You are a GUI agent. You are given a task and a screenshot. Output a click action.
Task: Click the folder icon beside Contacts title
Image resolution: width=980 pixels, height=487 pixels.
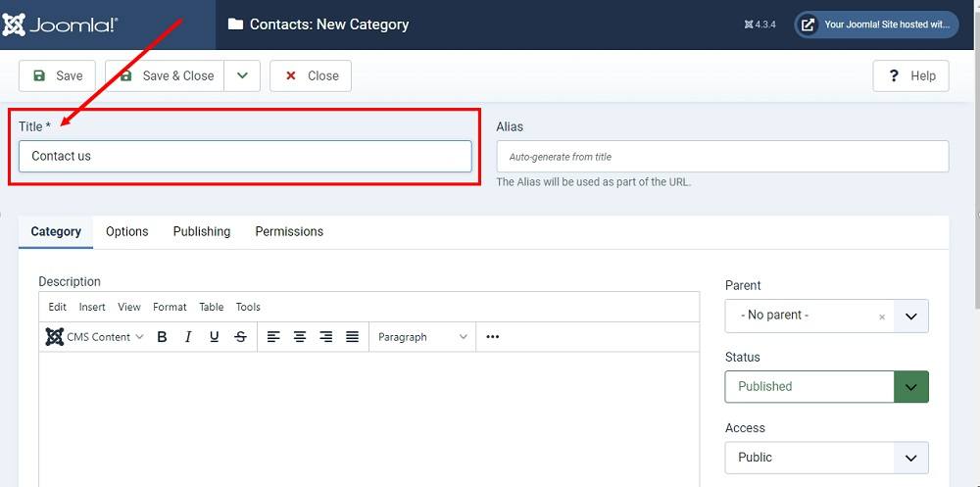pos(235,24)
